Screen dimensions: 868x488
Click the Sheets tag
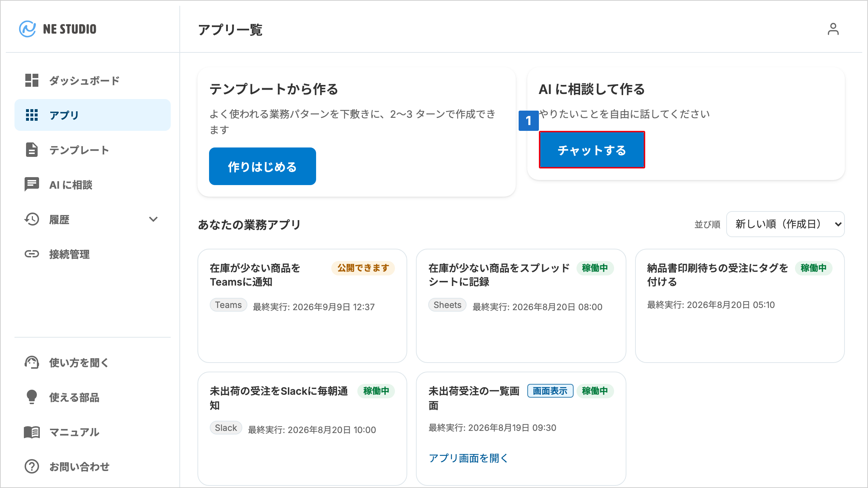coord(447,305)
